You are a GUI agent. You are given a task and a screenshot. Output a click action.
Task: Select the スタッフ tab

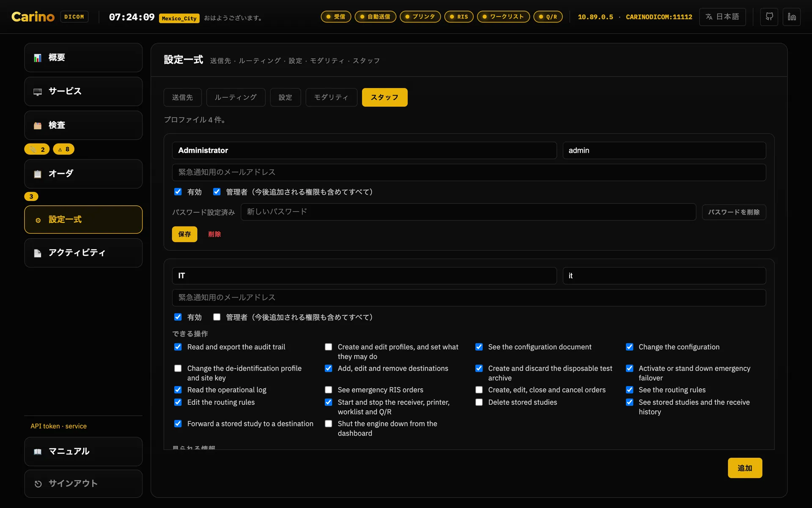(x=385, y=97)
